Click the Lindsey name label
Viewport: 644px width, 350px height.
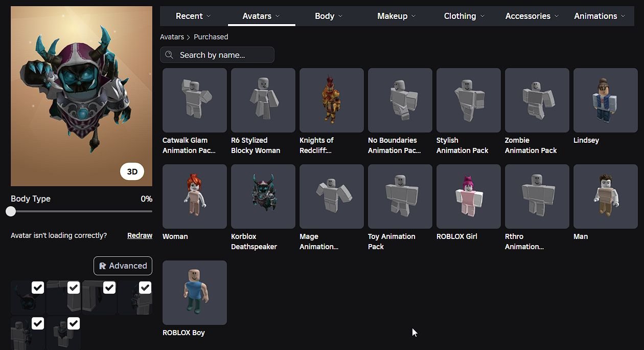(x=586, y=140)
